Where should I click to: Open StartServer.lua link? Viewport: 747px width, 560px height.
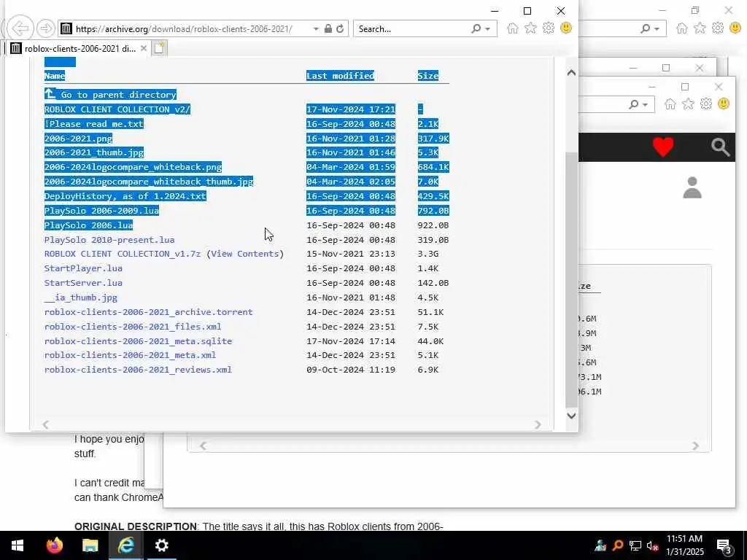83,283
